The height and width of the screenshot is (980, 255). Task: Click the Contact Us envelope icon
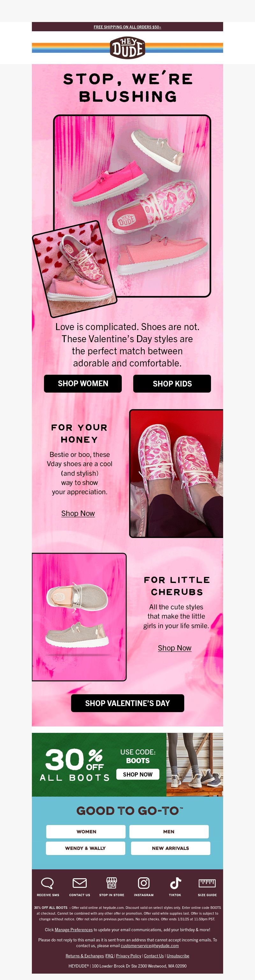79,883
